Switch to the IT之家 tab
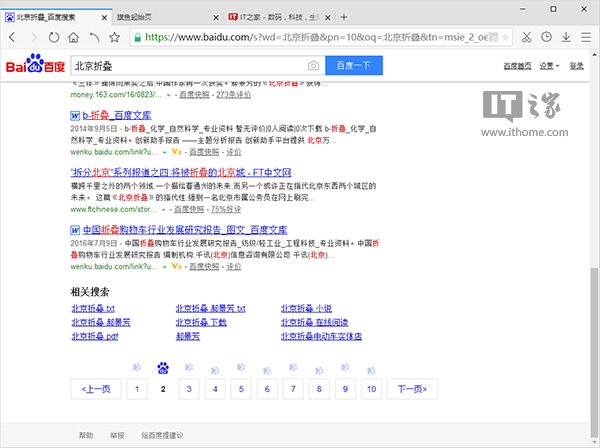Screen dimensions: 600x448 [270, 17]
